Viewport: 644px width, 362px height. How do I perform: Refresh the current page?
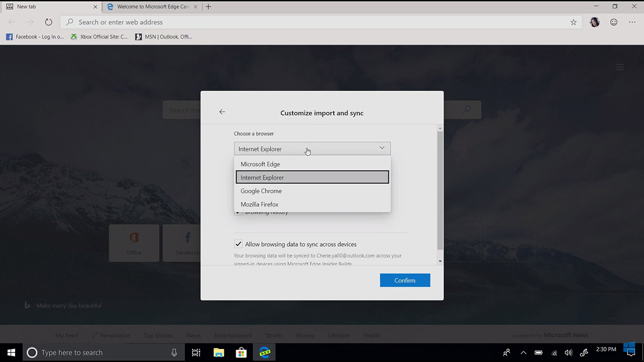coord(48,22)
